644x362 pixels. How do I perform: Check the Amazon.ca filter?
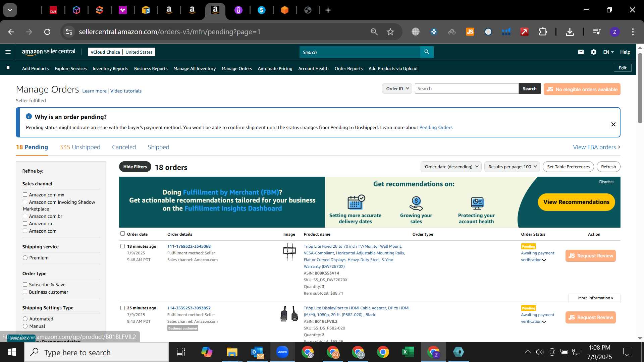[25, 223]
